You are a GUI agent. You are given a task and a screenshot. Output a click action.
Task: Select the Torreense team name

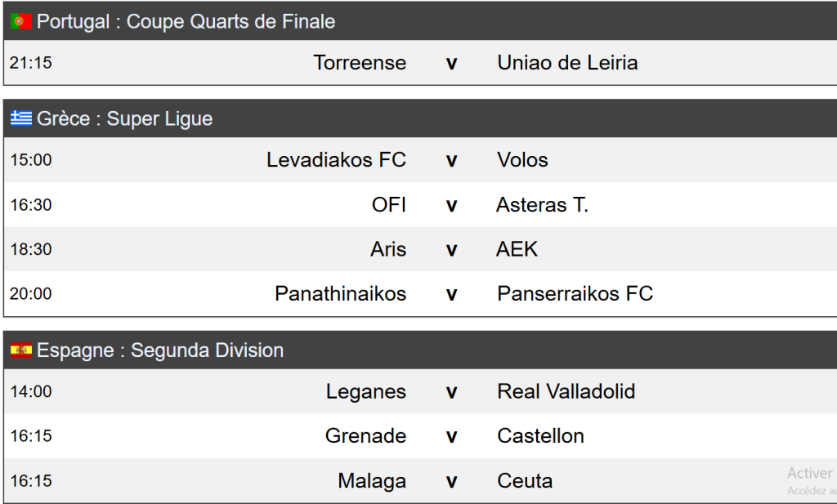(x=360, y=63)
